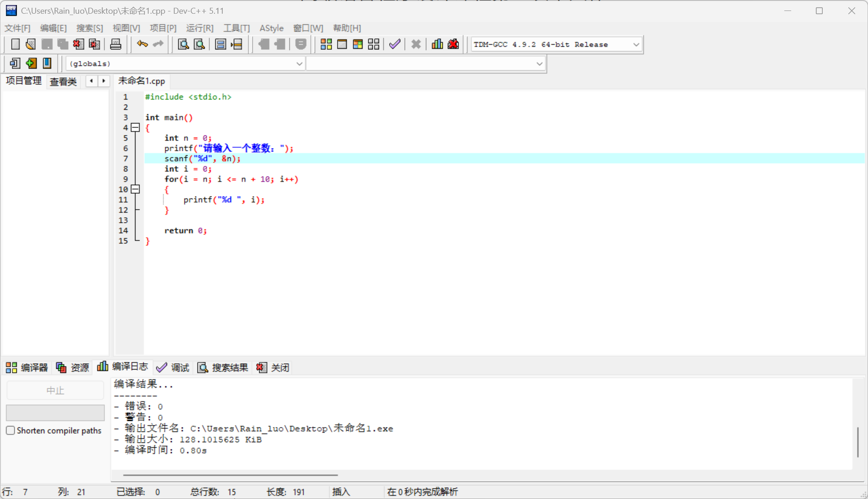Image resolution: width=868 pixels, height=499 pixels.
Task: Select the 未命名1.cpp editor tab
Action: [142, 81]
